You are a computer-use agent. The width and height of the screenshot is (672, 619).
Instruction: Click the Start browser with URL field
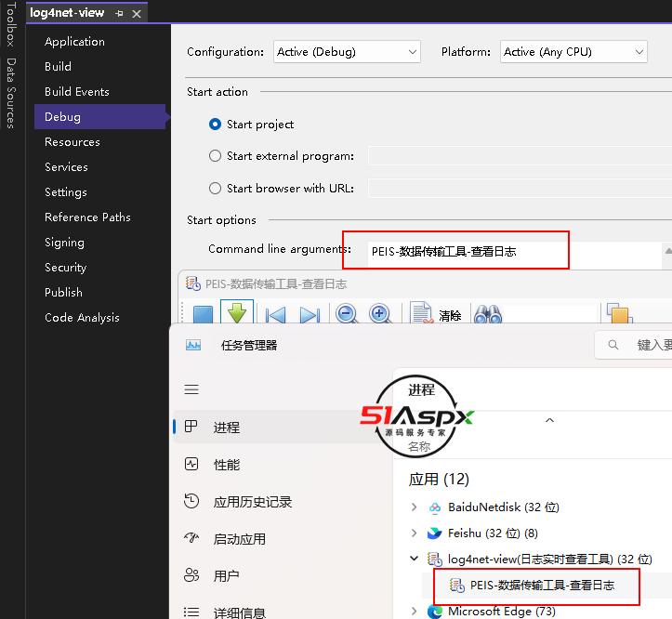(x=520, y=188)
